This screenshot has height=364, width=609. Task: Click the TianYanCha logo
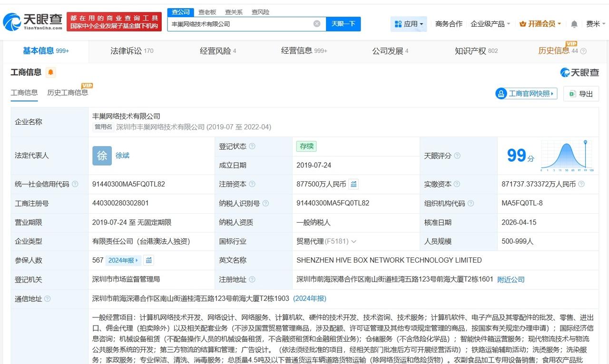(x=32, y=21)
